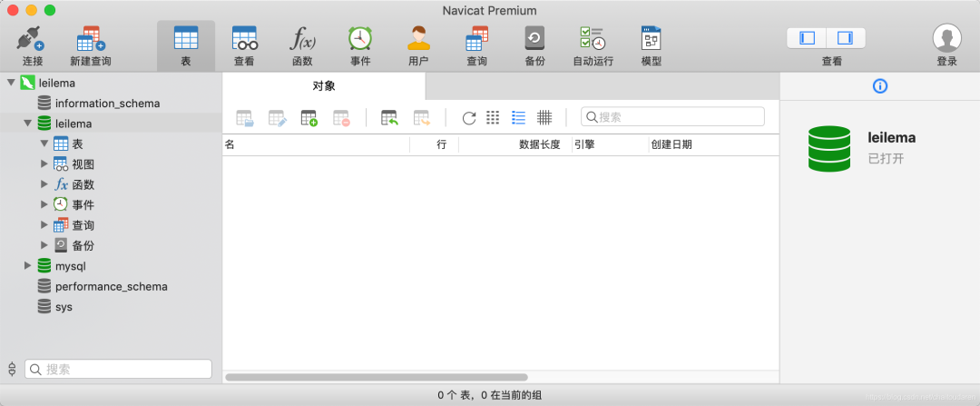Refresh the object list
Viewport: 980px width, 406px height.
click(x=469, y=117)
